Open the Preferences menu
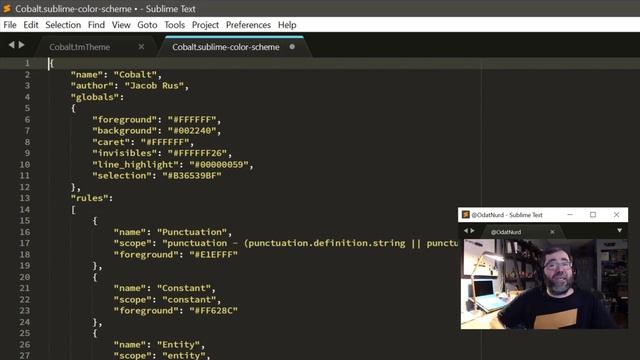This screenshot has height=360, width=640. pos(248,25)
